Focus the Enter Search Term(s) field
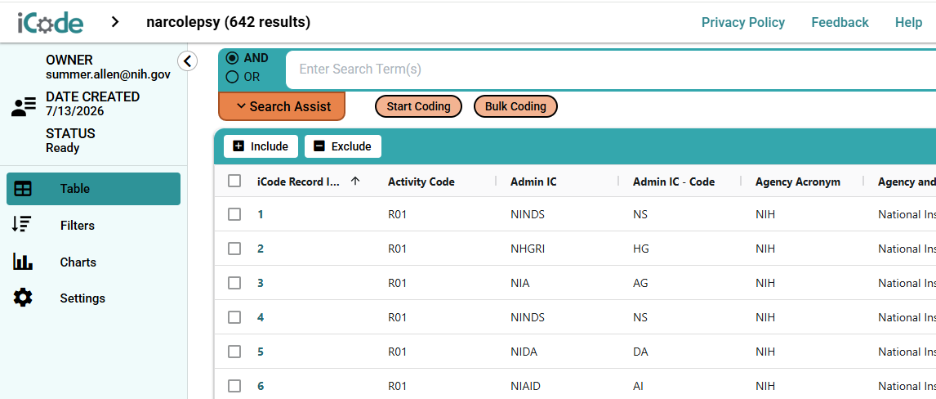 click(611, 69)
